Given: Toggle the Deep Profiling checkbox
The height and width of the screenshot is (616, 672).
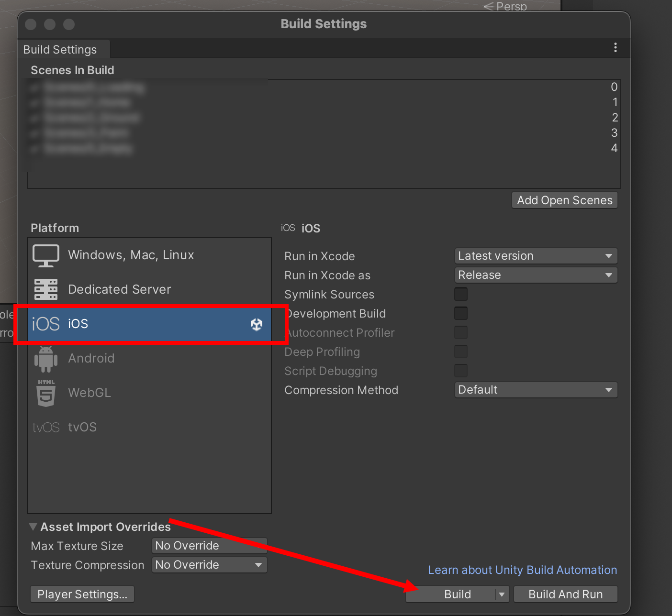Looking at the screenshot, I should coord(461,352).
